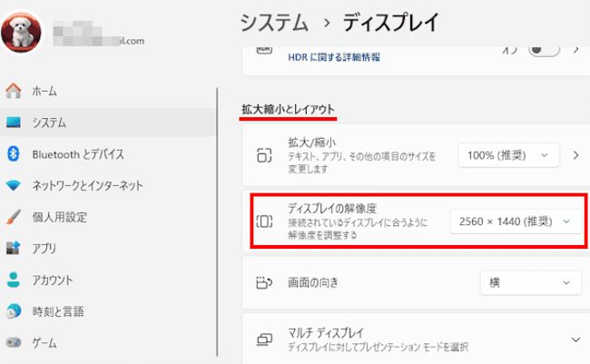Toggle the HDR switch
The image size is (590, 364).
pos(544,50)
